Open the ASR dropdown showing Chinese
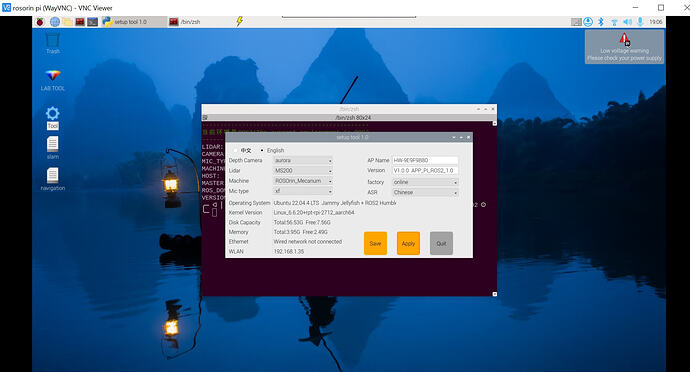This screenshot has height=372, width=690. tap(425, 192)
